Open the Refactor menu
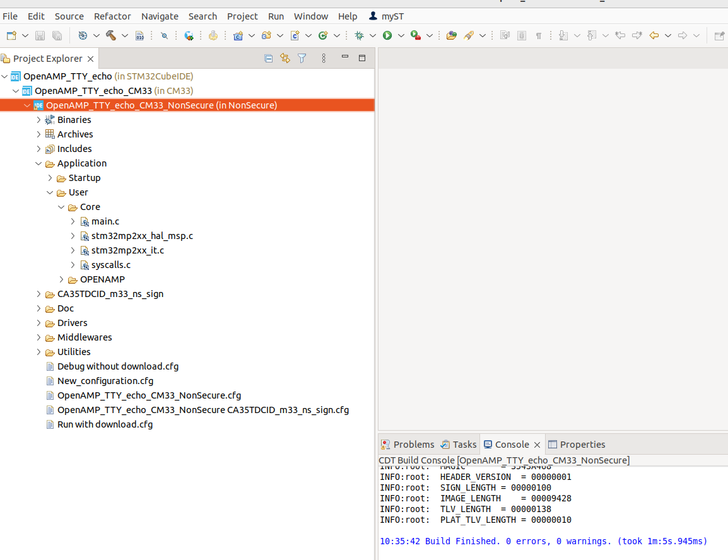 [x=112, y=16]
